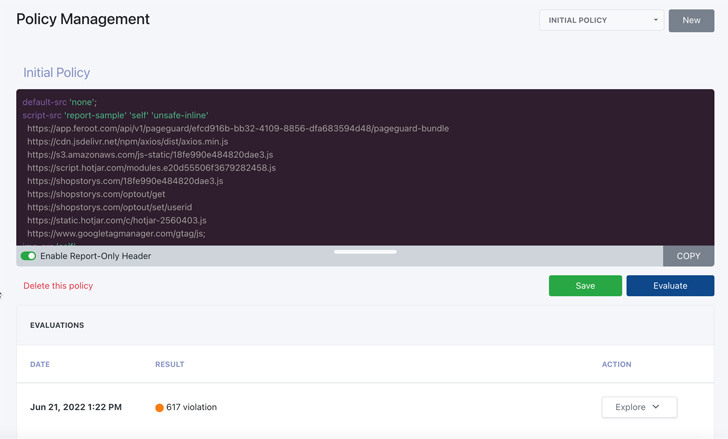728x439 pixels.
Task: Click the googletagmanager.com gtag/js line
Action: [x=116, y=233]
